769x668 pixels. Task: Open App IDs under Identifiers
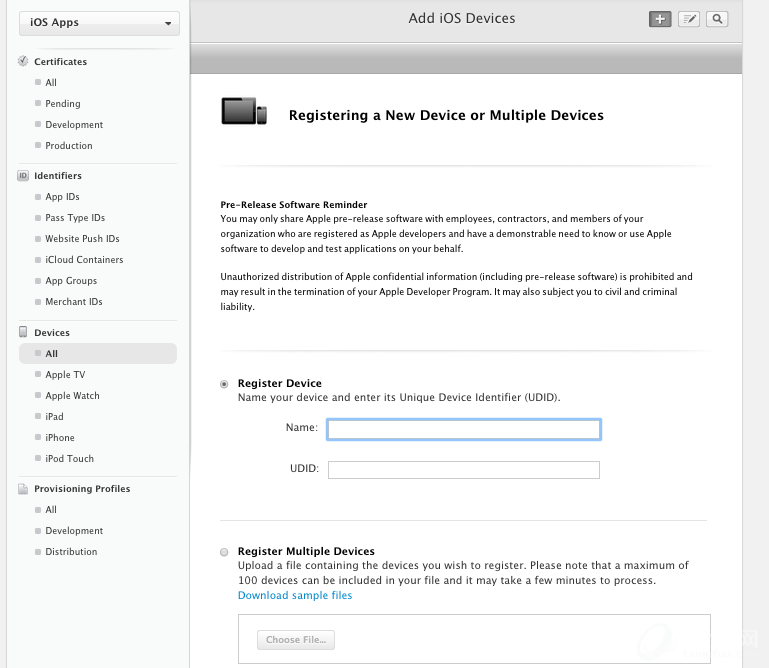(x=62, y=197)
